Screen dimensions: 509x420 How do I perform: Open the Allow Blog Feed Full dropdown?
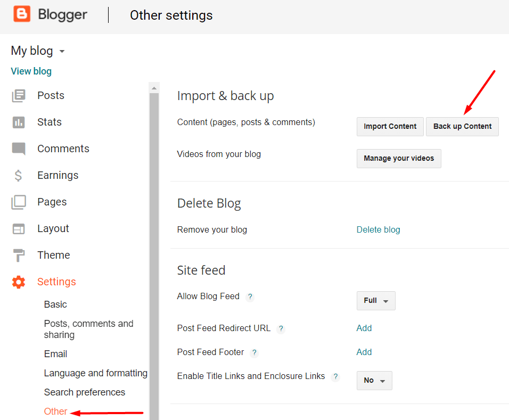pyautogui.click(x=376, y=301)
